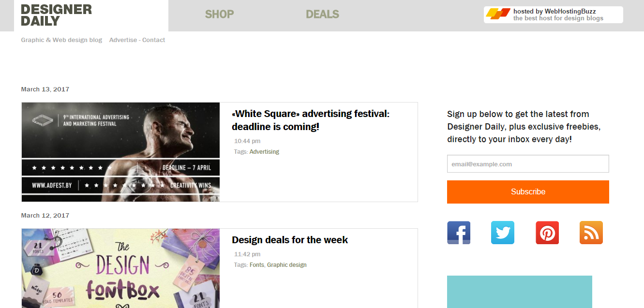The height and width of the screenshot is (308, 644).
Task: Visit the Pinterest icon link
Action: tap(547, 233)
